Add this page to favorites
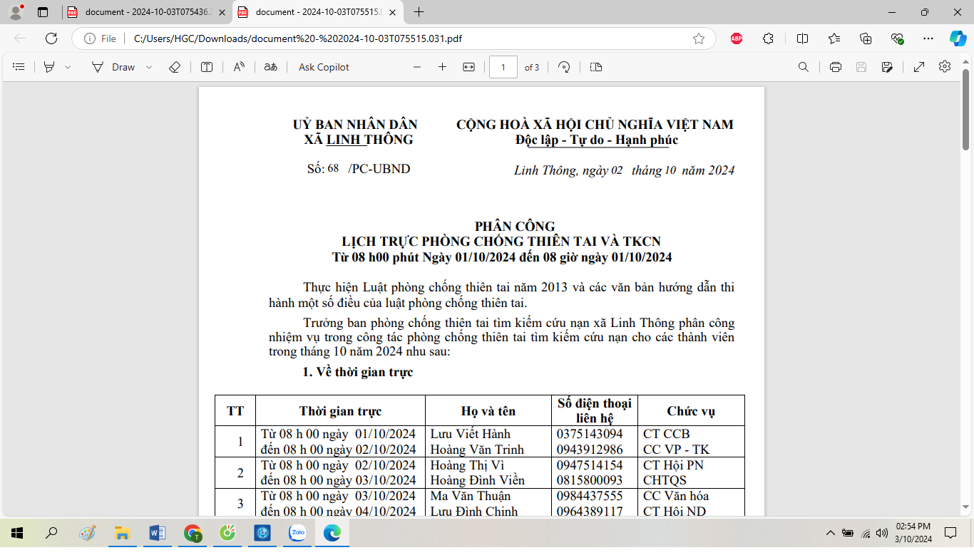Screen dimensions: 974x560 point(699,38)
